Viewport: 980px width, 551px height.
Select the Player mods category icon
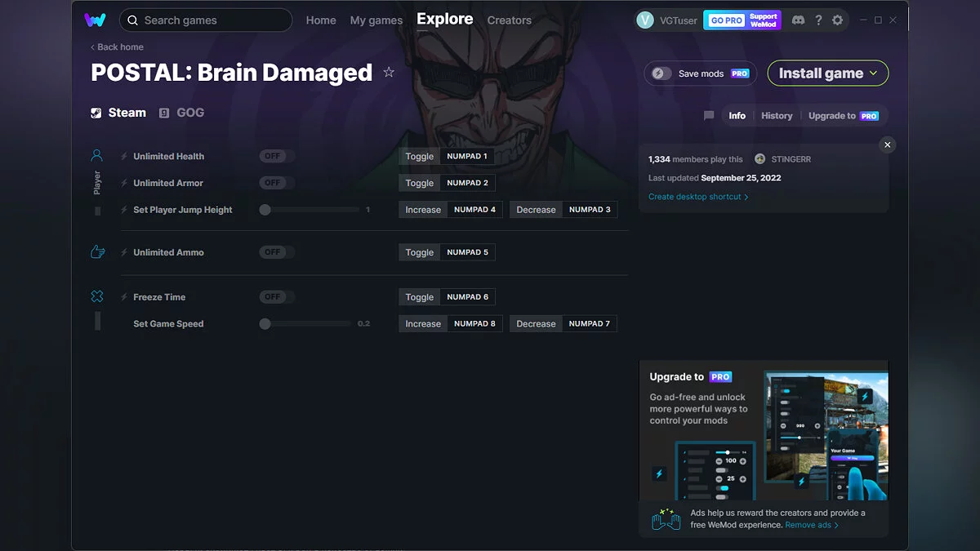pyautogui.click(x=97, y=154)
